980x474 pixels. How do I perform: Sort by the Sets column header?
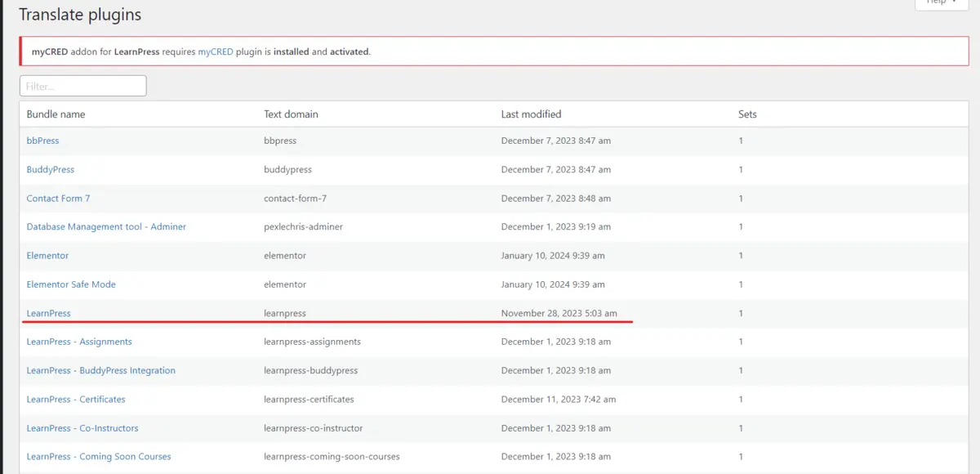[747, 114]
